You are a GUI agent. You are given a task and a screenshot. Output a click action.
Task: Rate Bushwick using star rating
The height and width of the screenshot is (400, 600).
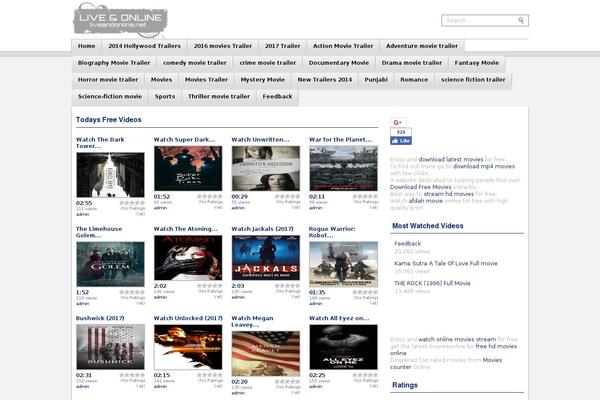click(132, 375)
